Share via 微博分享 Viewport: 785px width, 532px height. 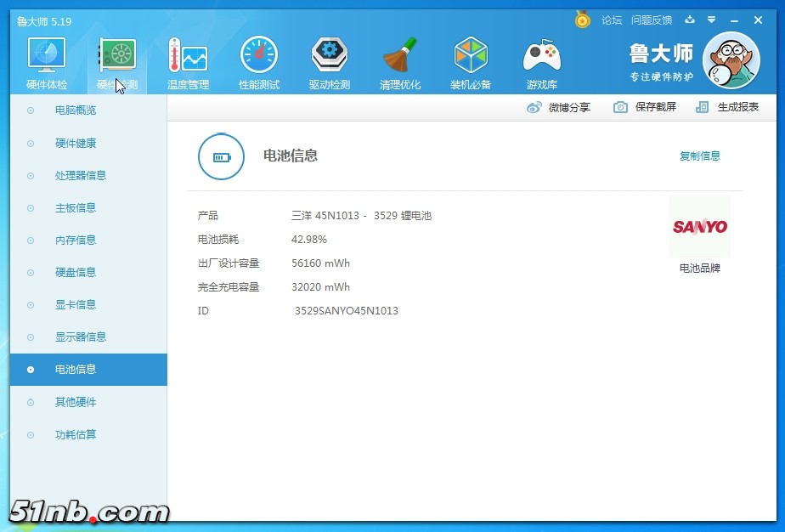click(x=559, y=107)
